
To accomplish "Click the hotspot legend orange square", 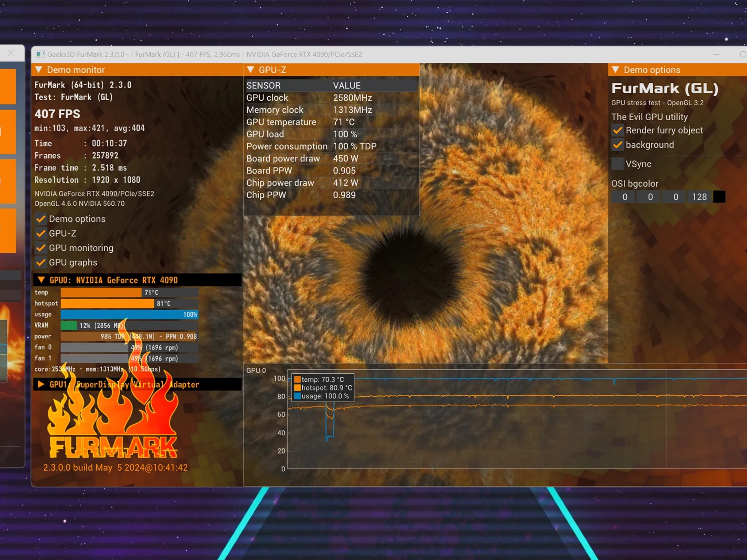I will coord(298,388).
